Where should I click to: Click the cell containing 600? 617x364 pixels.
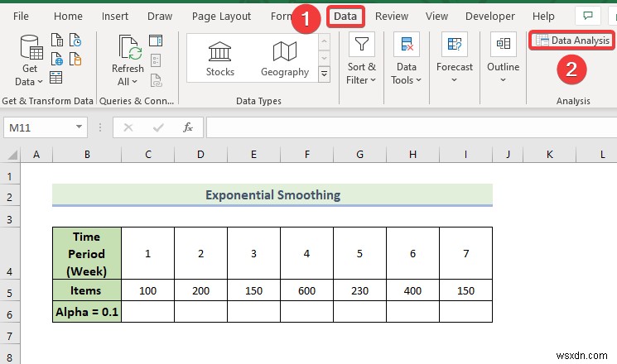click(x=306, y=290)
